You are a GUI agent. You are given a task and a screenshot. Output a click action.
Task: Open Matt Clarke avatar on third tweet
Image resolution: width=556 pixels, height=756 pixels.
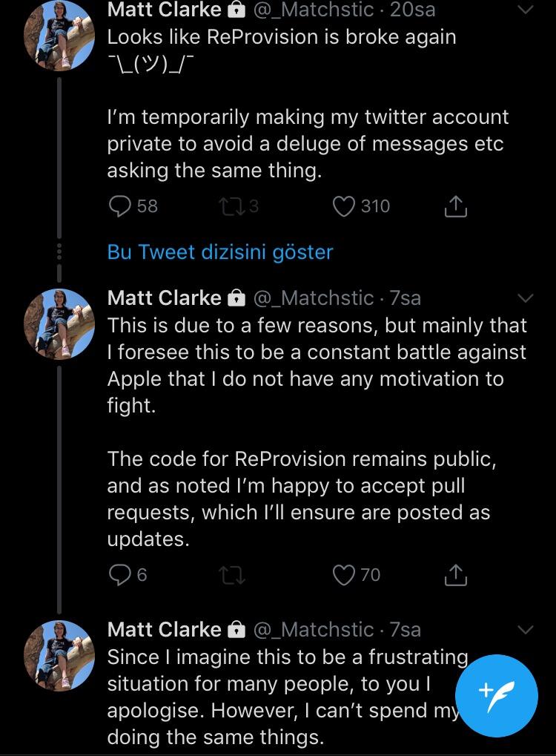(59, 655)
